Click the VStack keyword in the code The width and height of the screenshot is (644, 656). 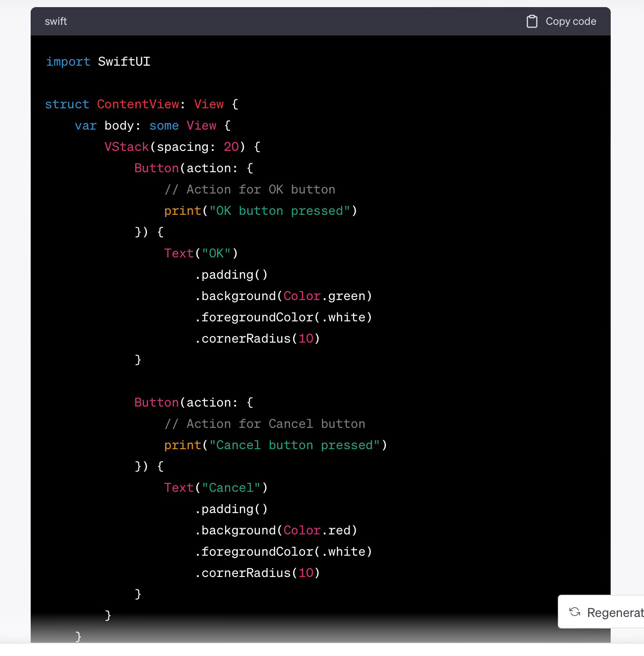(x=126, y=146)
